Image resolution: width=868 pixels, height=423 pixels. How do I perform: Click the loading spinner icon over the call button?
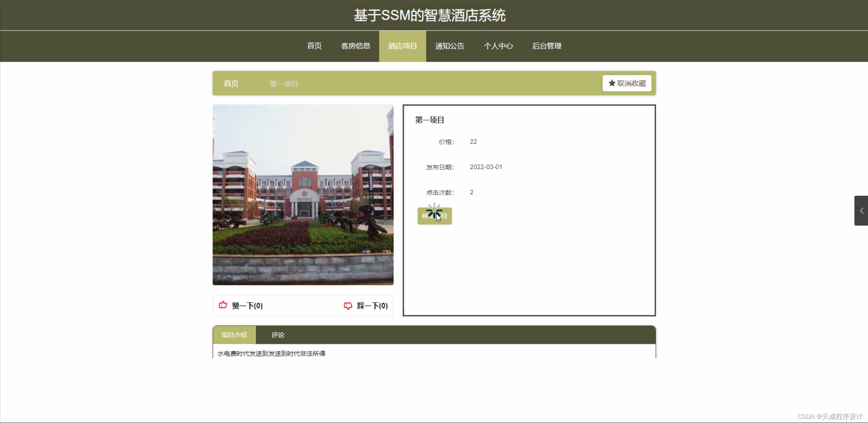[x=435, y=211]
